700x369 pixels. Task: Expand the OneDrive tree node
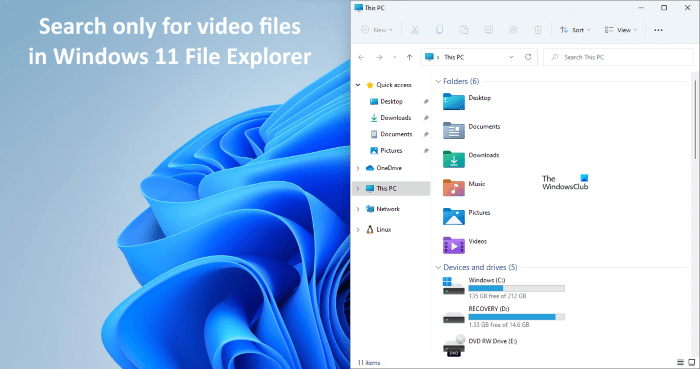(x=358, y=168)
